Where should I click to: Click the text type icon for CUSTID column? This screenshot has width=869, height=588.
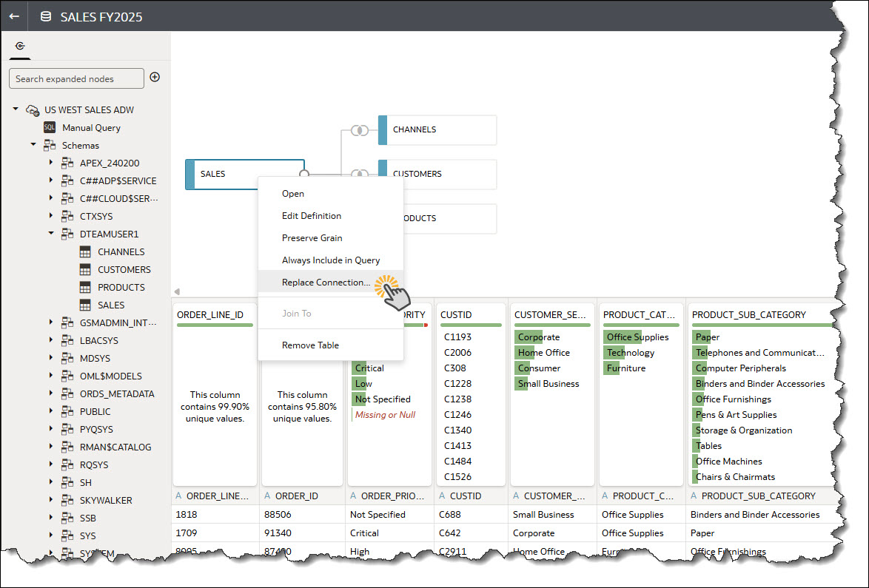[442, 496]
